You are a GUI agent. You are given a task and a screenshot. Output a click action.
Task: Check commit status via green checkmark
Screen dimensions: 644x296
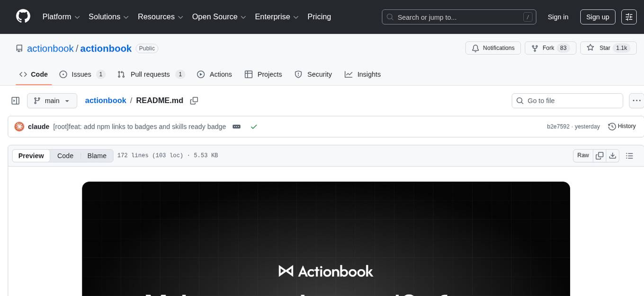click(x=254, y=126)
